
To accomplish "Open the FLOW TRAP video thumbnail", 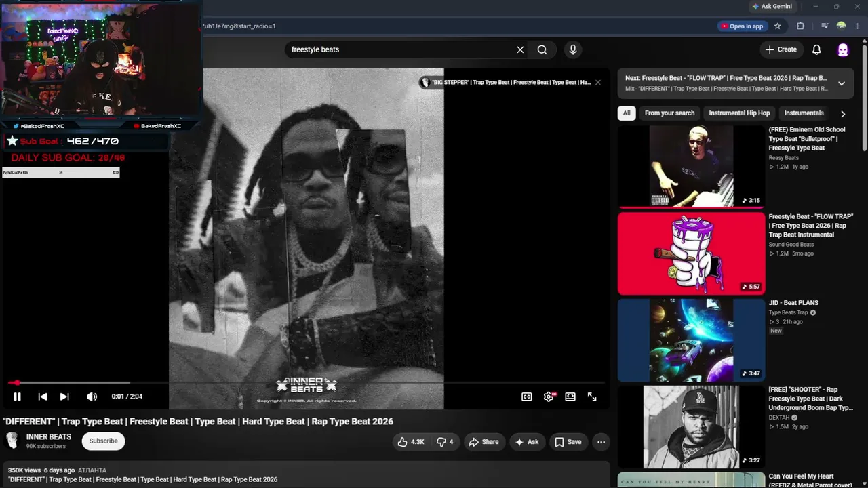I will click(691, 253).
